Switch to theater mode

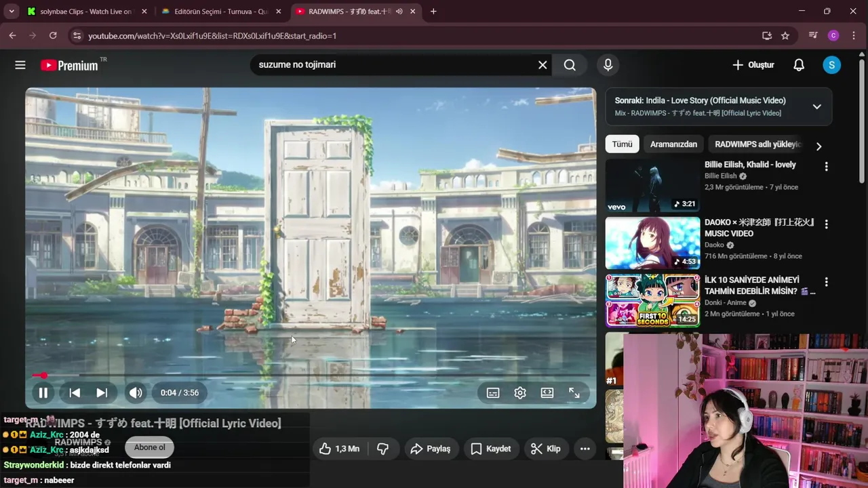pos(547,392)
